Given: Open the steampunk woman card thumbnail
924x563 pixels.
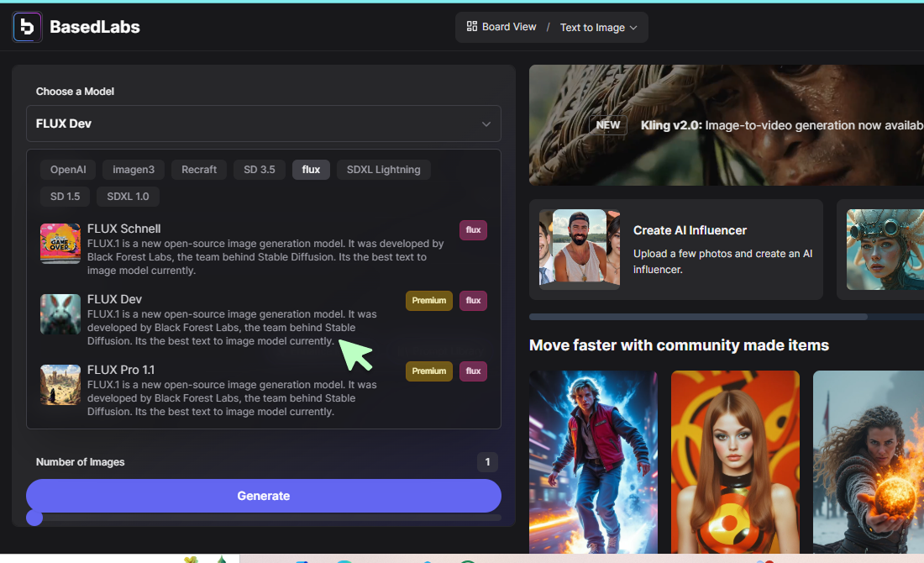Looking at the screenshot, I should [x=885, y=250].
